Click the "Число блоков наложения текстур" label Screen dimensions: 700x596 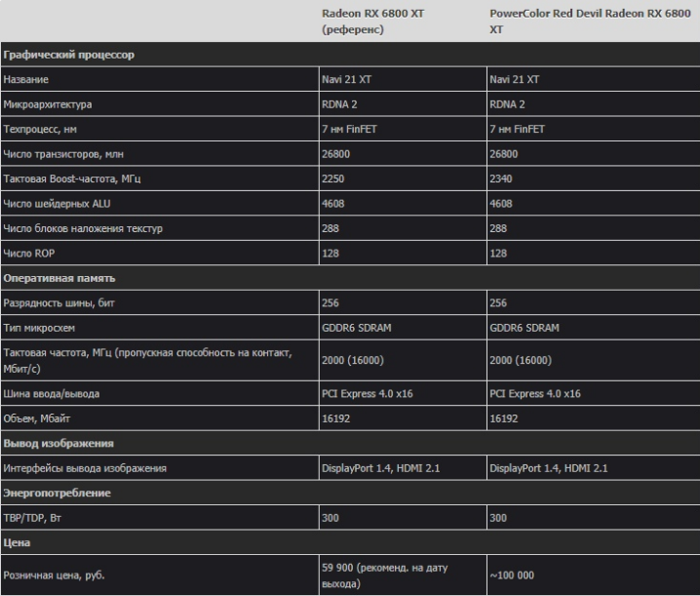point(83,229)
